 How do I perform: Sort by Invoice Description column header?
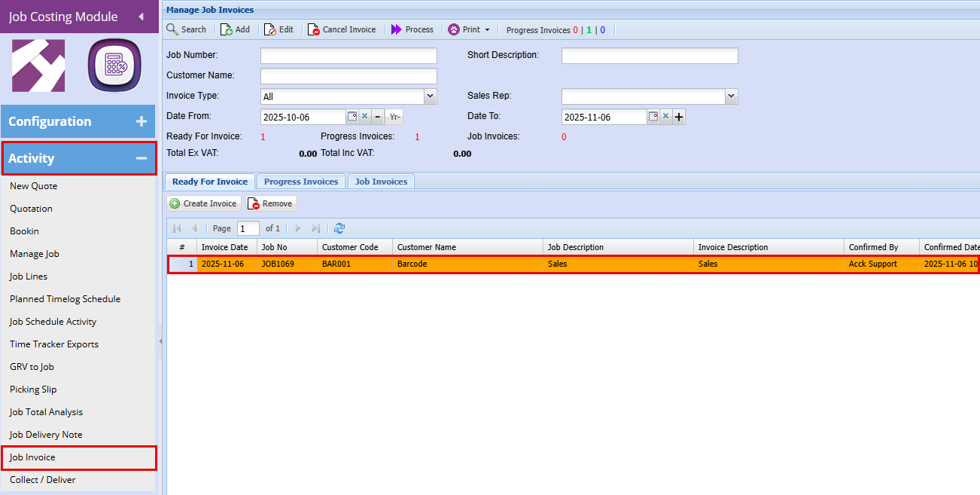768,247
